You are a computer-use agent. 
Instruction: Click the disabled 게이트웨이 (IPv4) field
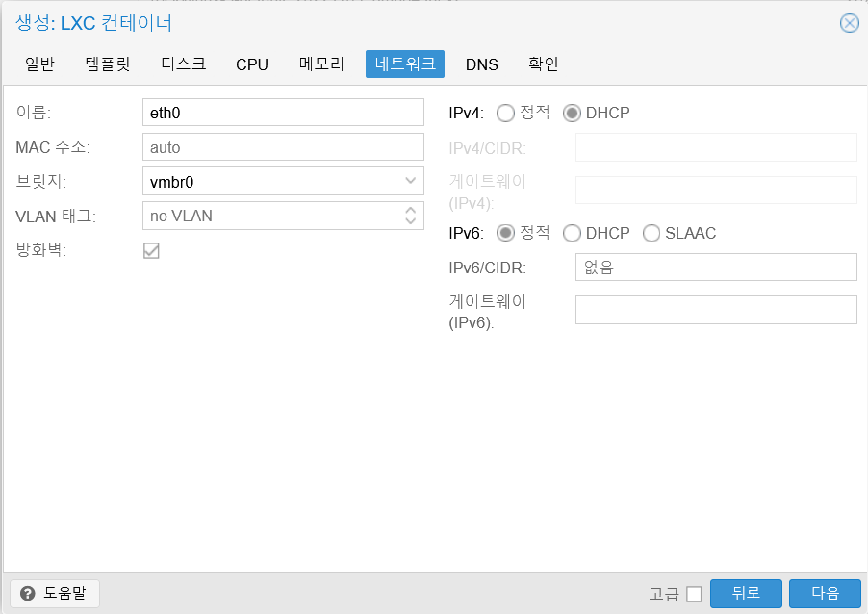(x=716, y=190)
